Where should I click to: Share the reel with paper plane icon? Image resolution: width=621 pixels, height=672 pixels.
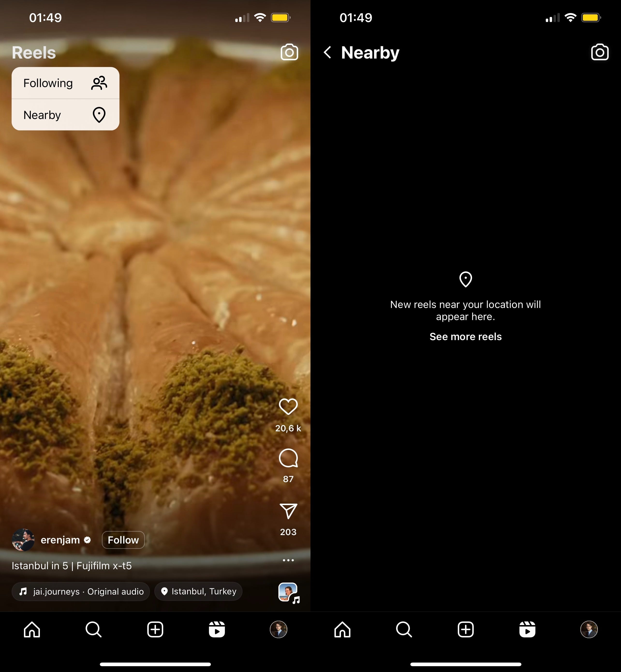[x=288, y=511]
